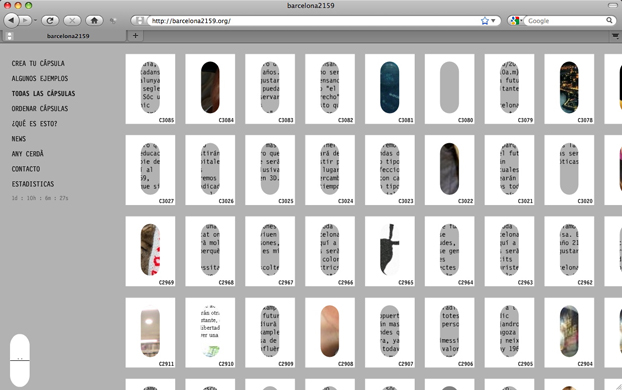View capsule C3026
622x390 pixels.
210,170
